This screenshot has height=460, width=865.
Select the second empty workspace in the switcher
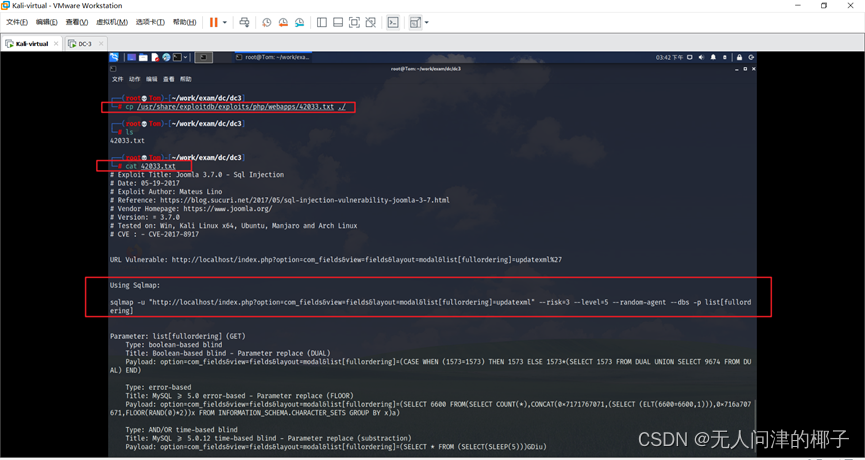[221, 57]
